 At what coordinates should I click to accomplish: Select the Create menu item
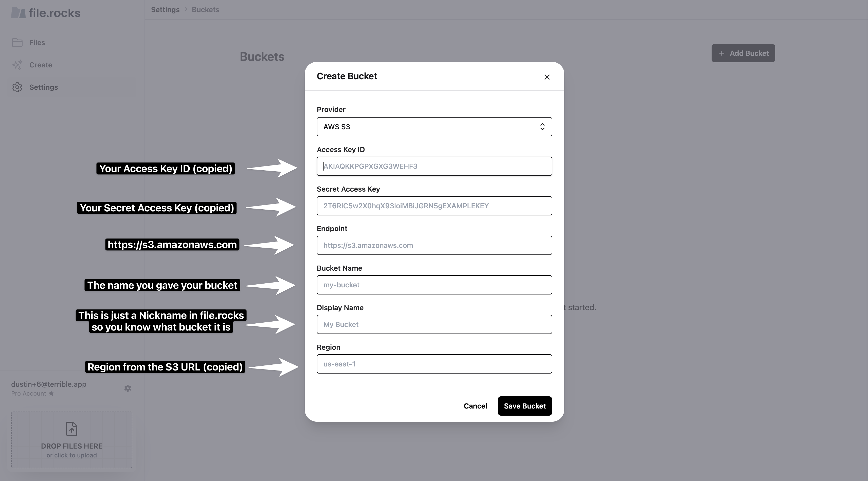click(41, 65)
